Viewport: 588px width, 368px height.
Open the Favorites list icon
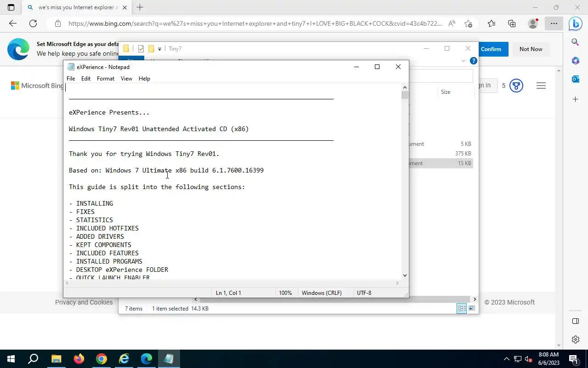point(492,23)
